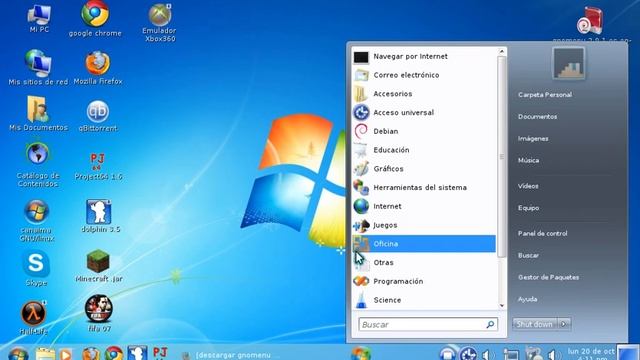Open the highlighted Oficina category
Viewport: 640px width, 360px height.
pyautogui.click(x=424, y=244)
